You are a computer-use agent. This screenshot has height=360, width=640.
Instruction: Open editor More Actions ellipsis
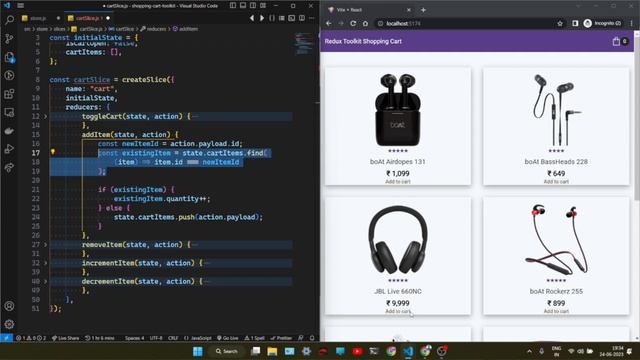coord(311,18)
